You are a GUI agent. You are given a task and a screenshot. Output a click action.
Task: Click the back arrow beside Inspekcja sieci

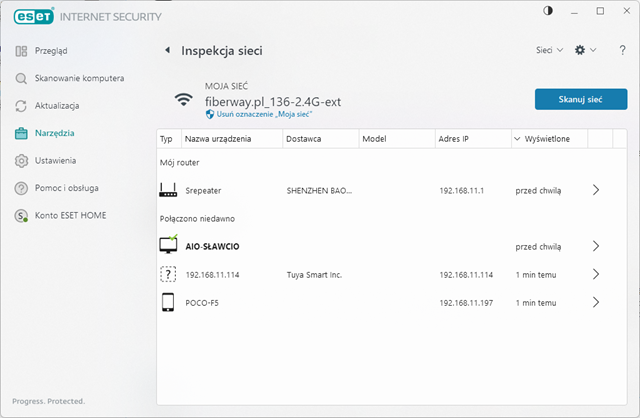pos(167,50)
